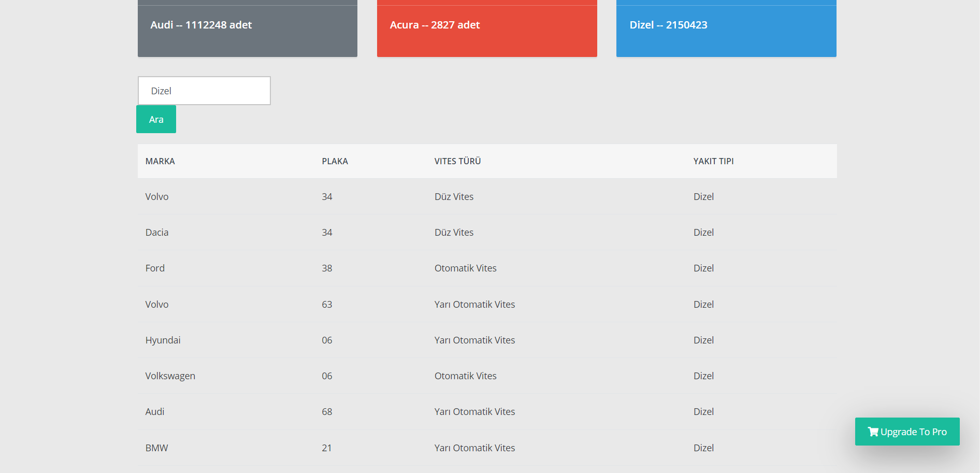The image size is (980, 473).
Task: Click the Dizel fuel cell in BMW row
Action: tap(703, 448)
